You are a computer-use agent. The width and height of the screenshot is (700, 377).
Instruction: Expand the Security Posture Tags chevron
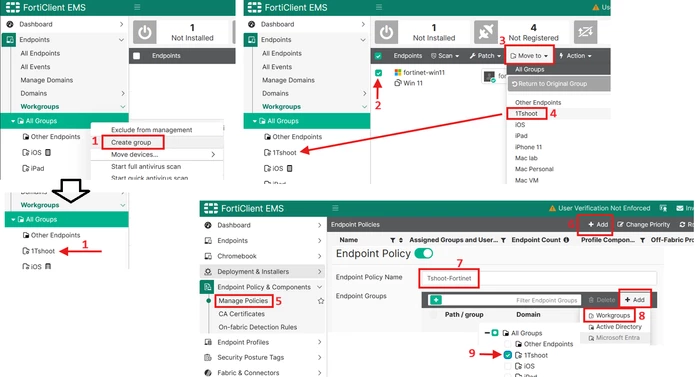pyautogui.click(x=320, y=357)
